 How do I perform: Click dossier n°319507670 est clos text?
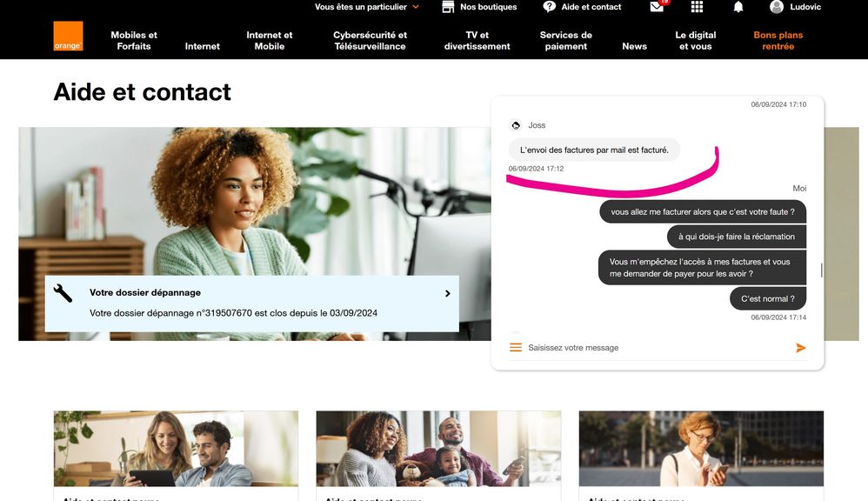[233, 313]
